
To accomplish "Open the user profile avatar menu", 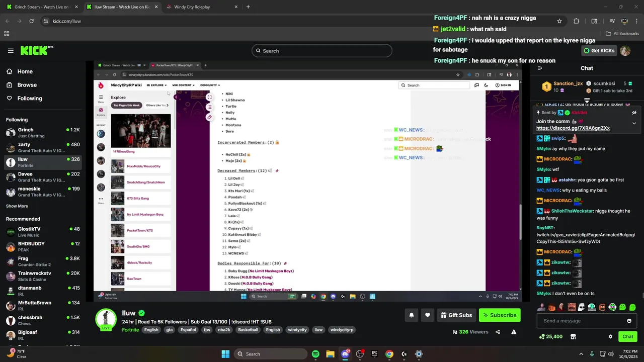I will point(625,51).
